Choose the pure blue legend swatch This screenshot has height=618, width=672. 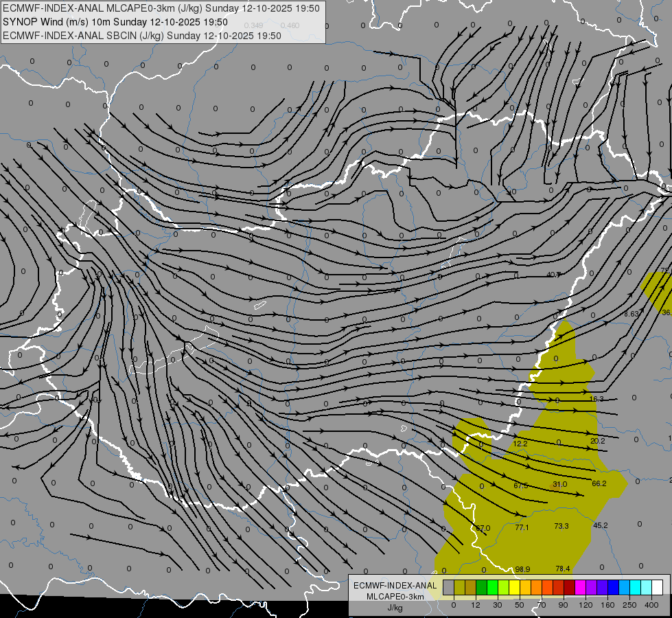point(614,587)
